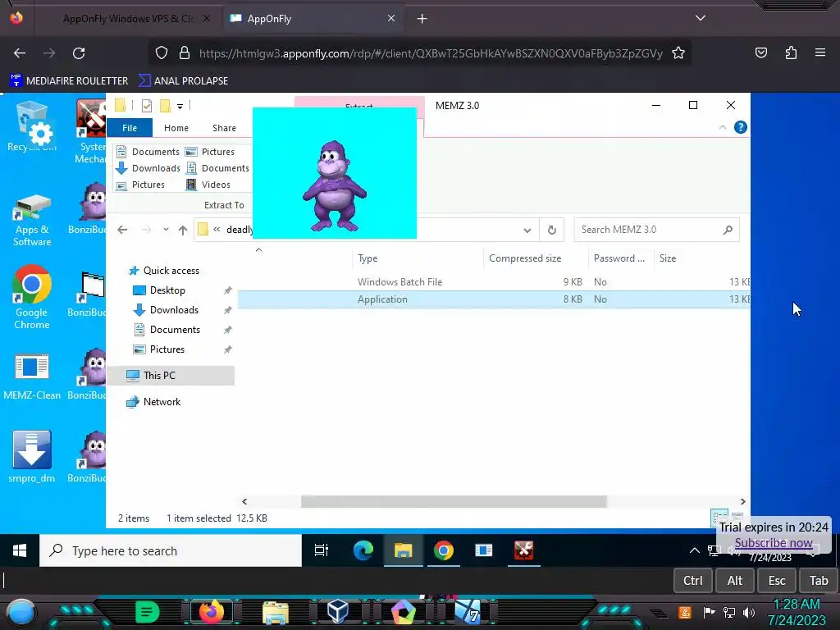Open MEDIAFIRE ROULETTER bookmark

69,81
